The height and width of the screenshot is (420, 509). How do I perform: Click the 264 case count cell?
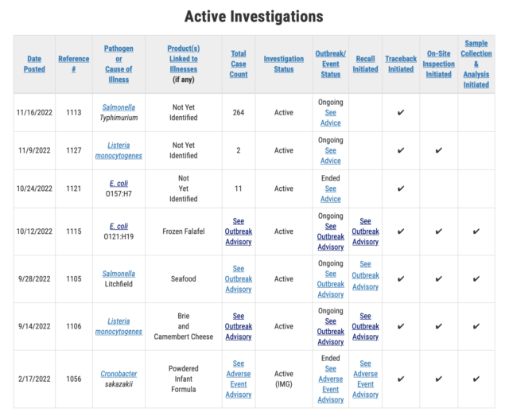click(x=239, y=113)
